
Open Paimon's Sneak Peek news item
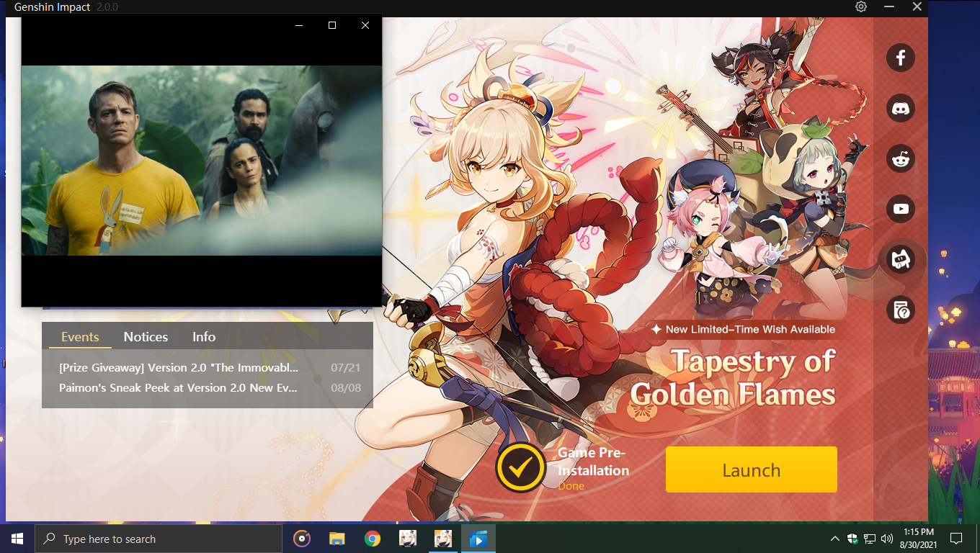(179, 388)
